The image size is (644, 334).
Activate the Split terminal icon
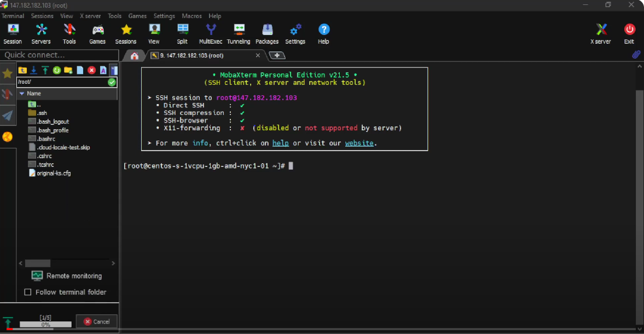pos(182,34)
